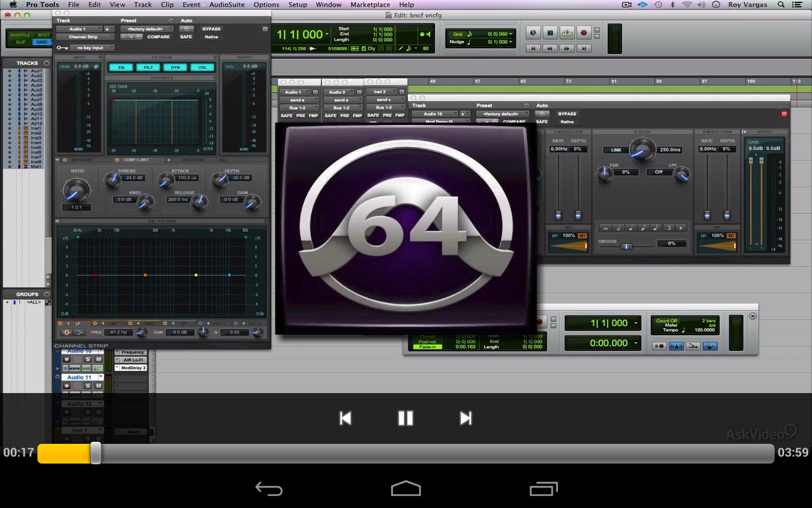Image resolution: width=812 pixels, height=508 pixels.
Task: Tap the Android back navigation button
Action: point(268,488)
